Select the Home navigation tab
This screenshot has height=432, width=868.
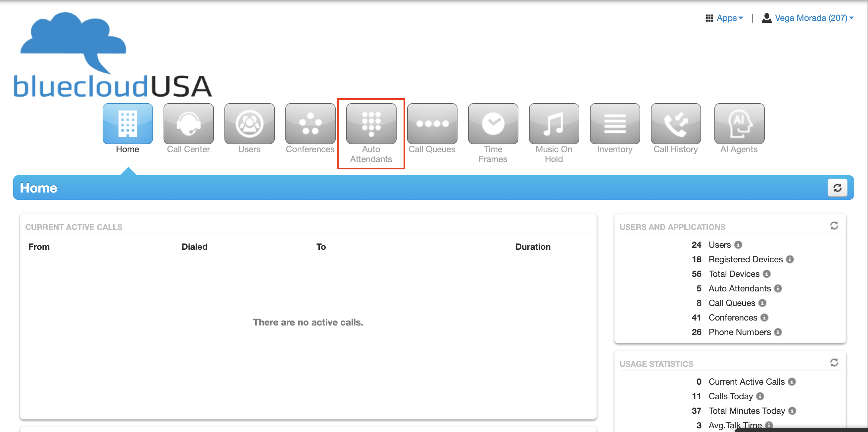pos(127,124)
